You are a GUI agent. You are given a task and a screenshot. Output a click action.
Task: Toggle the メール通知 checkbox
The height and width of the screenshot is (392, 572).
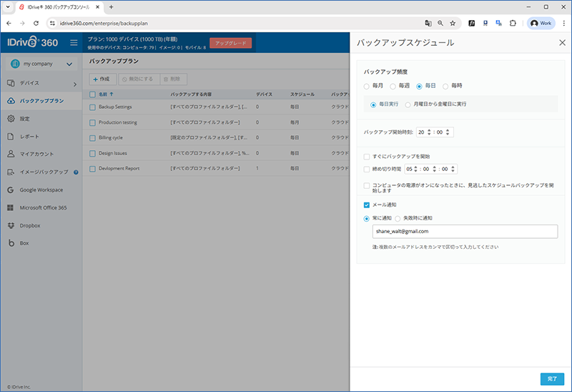point(367,205)
